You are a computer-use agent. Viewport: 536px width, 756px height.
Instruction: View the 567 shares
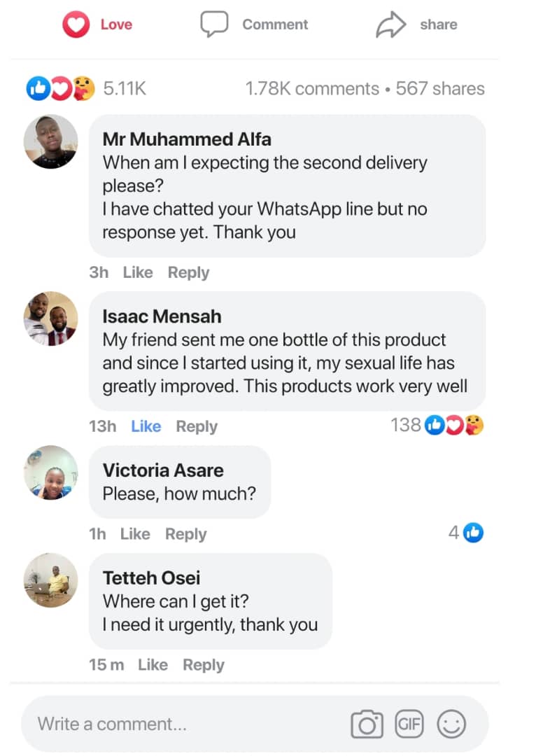tap(440, 89)
